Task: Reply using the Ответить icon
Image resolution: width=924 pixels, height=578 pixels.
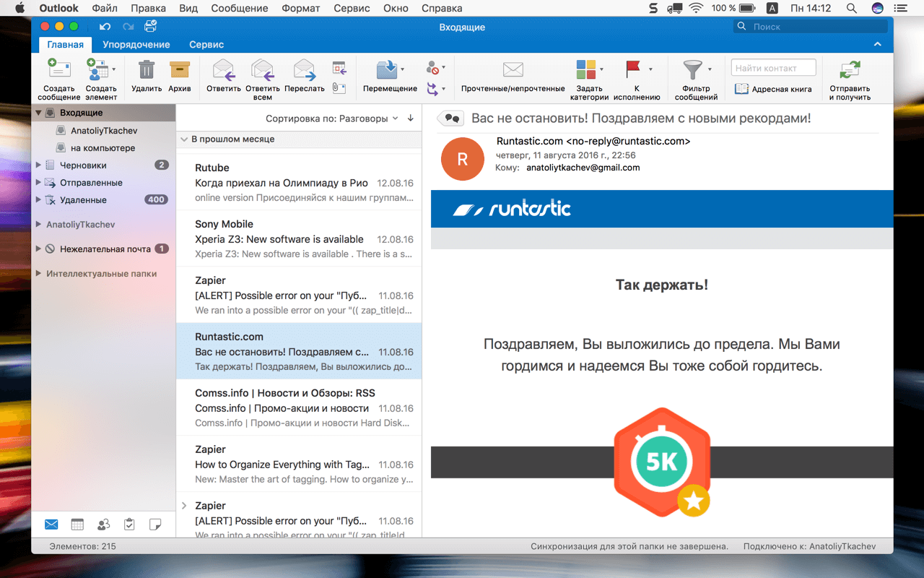Action: pyautogui.click(x=224, y=69)
